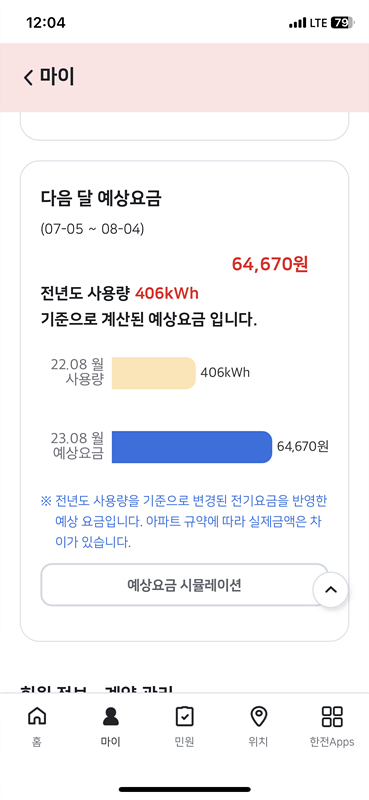
Task: Tap the 마이 header title
Action: [57, 78]
